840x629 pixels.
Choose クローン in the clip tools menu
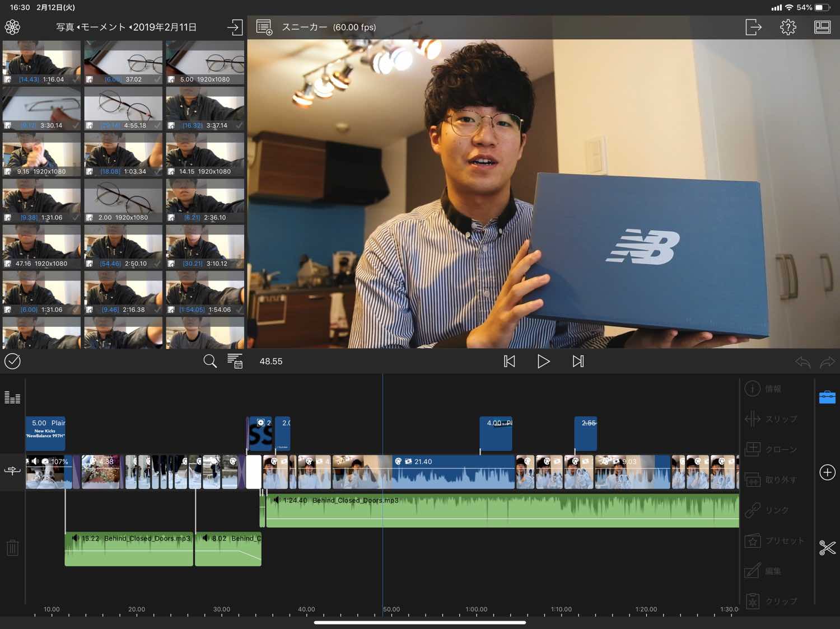pos(771,449)
